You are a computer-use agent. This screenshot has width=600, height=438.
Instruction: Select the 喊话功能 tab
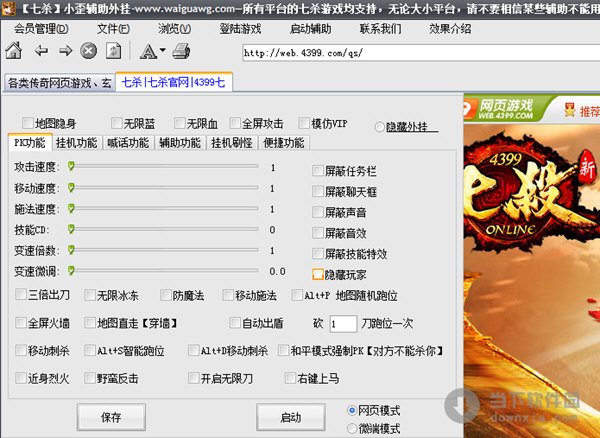[x=128, y=143]
